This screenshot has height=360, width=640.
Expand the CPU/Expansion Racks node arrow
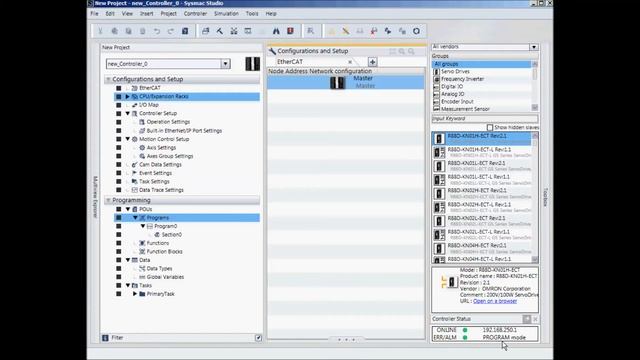tap(127, 97)
